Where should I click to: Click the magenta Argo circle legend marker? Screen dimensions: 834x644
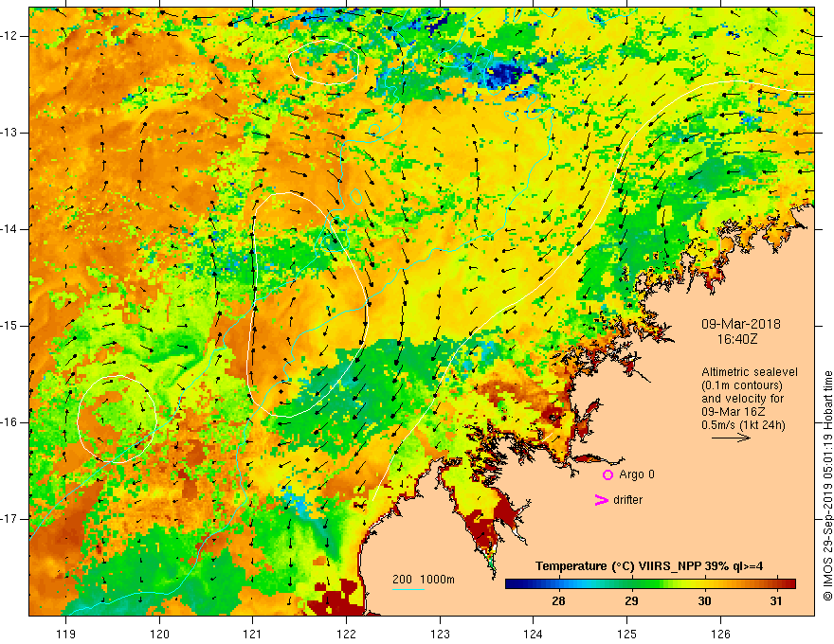coord(607,474)
